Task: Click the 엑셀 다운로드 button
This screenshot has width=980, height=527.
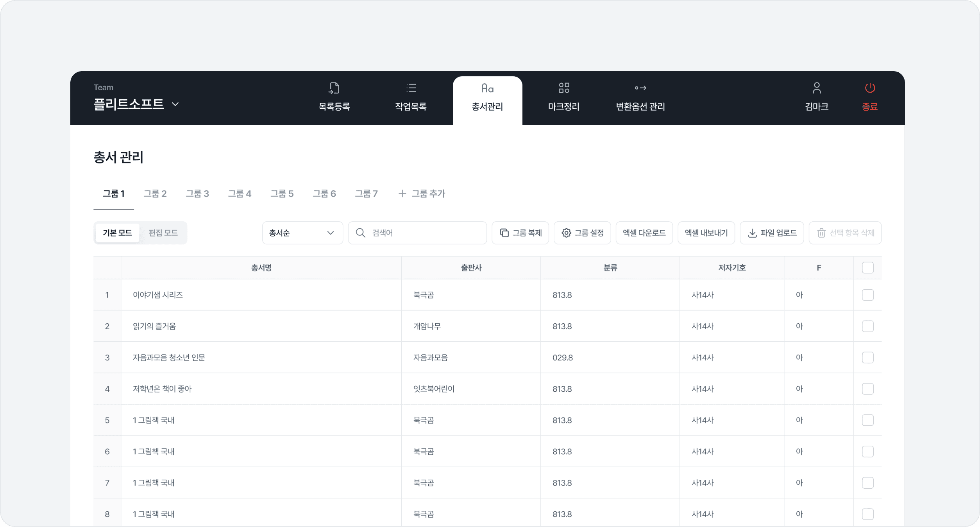Action: (x=644, y=233)
